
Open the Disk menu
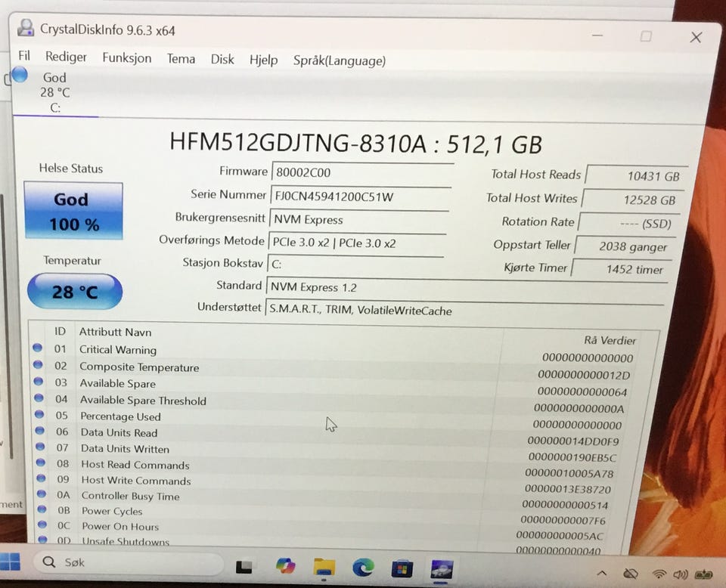222,59
